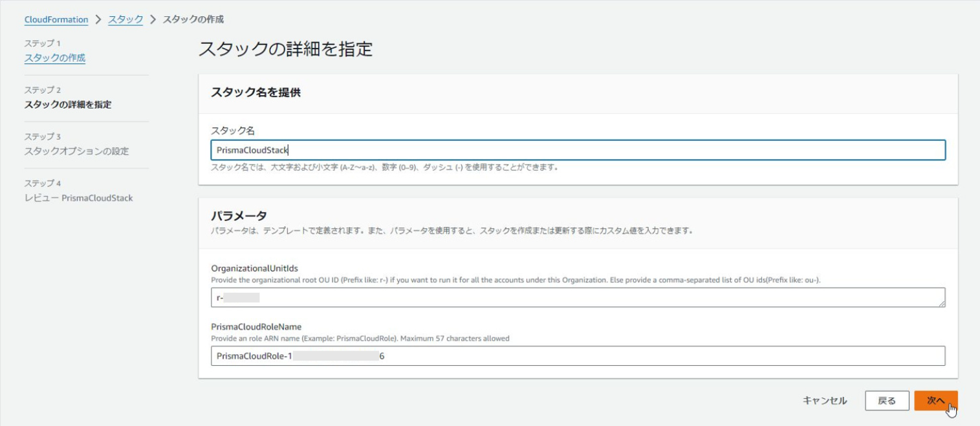Image resolution: width=980 pixels, height=426 pixels.
Task: Click the レビュー PrismaCloudStack step 4 label
Action: pos(78,198)
